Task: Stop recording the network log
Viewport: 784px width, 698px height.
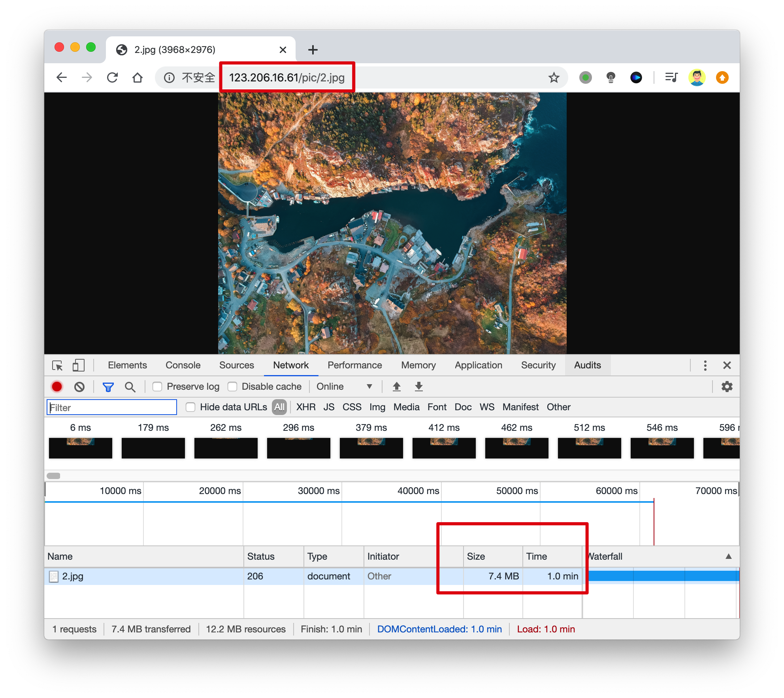Action: click(x=57, y=387)
